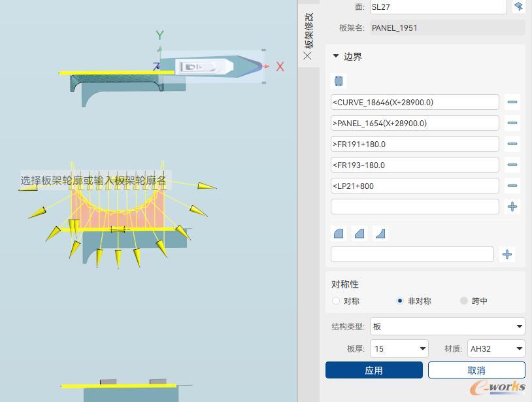
Task: Select the concave corner cut icon
Action: click(380, 233)
